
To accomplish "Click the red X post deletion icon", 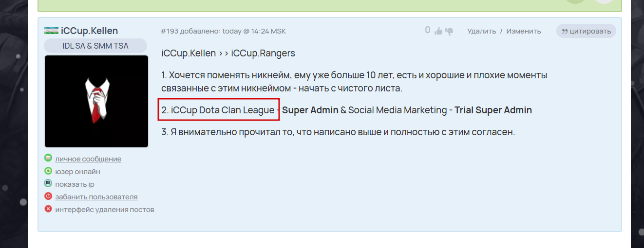I will click(48, 209).
